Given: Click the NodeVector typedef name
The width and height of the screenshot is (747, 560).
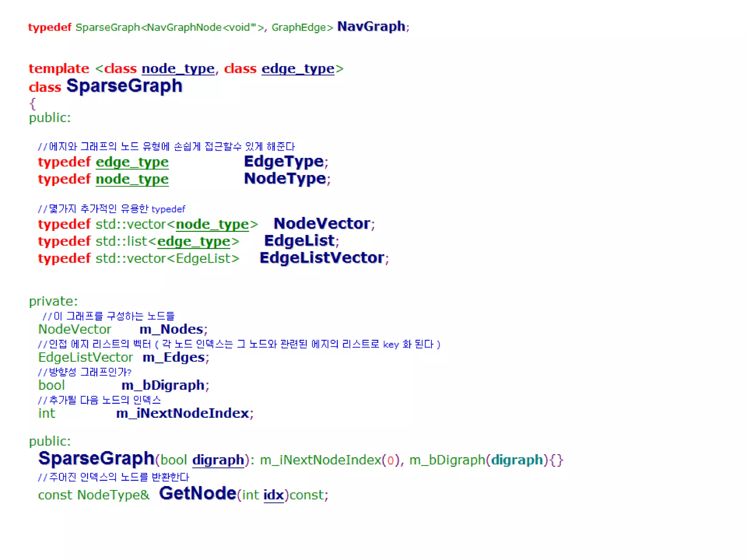Looking at the screenshot, I should 322,223.
